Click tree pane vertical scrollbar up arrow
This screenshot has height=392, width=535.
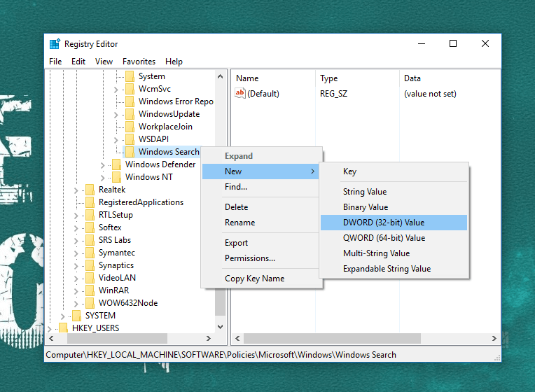coord(220,76)
